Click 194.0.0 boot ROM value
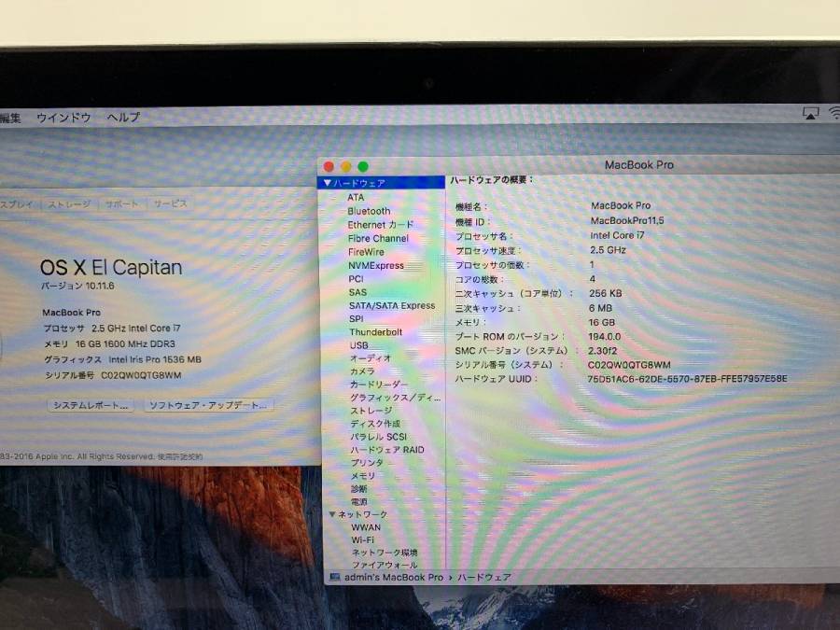This screenshot has height=630, width=840. click(604, 336)
